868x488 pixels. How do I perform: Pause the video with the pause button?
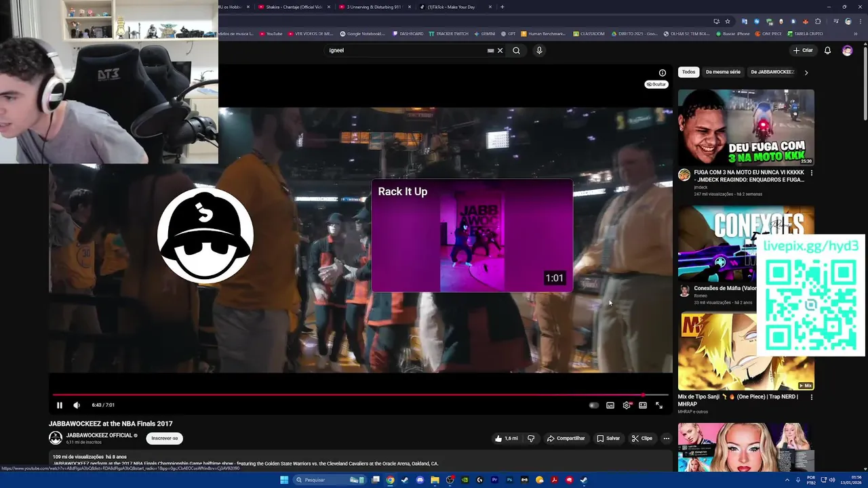click(60, 405)
